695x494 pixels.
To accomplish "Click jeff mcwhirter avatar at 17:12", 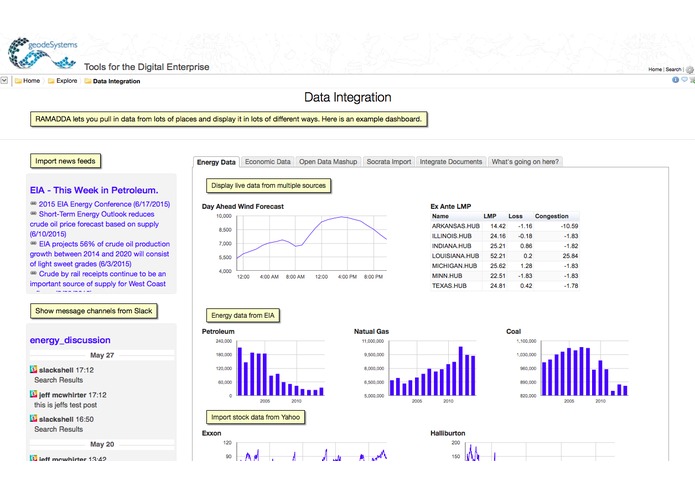I will pos(33,394).
